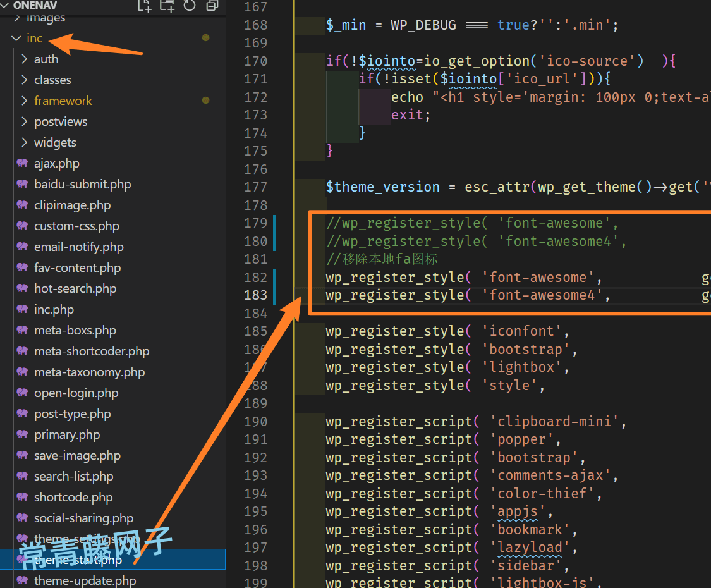This screenshot has width=711, height=588.
Task: Click line number 168 in the gutter
Action: click(x=256, y=25)
